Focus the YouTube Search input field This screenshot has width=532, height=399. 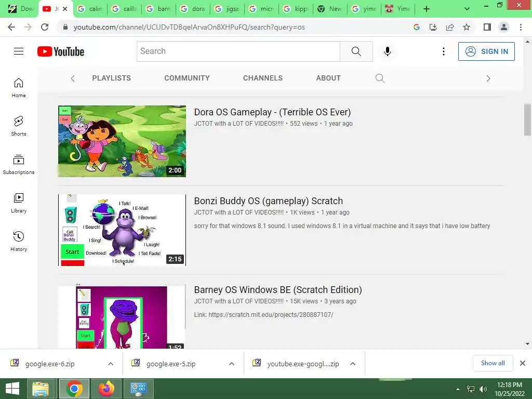[238, 51]
